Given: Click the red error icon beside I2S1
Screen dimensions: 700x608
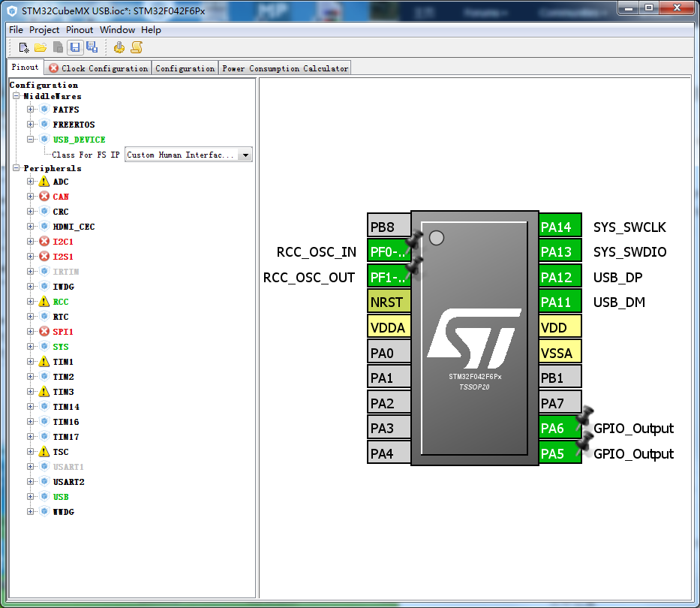Looking at the screenshot, I should (44, 257).
